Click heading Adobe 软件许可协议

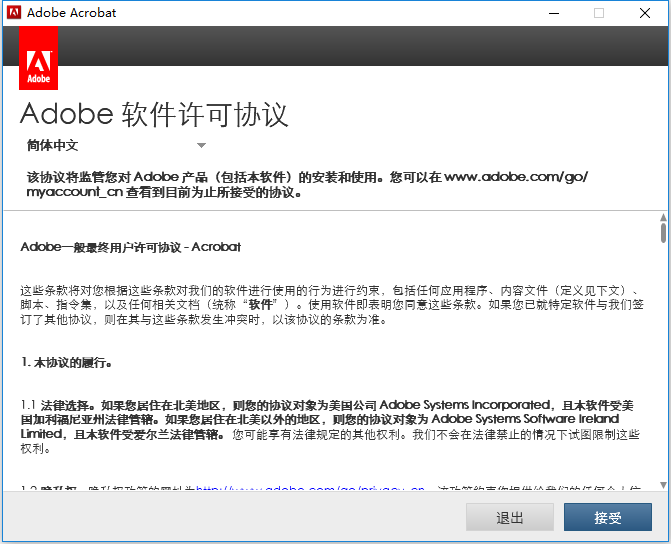(154, 114)
